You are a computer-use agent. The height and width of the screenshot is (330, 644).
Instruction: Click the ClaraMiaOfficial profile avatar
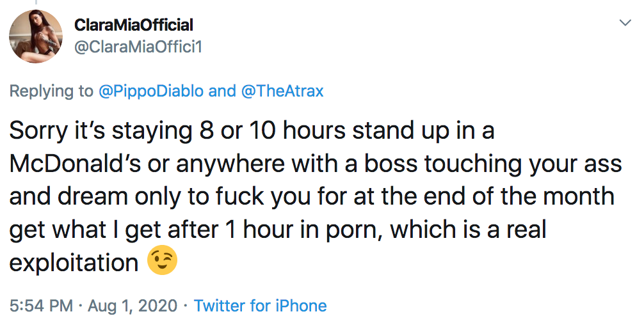coord(36,37)
